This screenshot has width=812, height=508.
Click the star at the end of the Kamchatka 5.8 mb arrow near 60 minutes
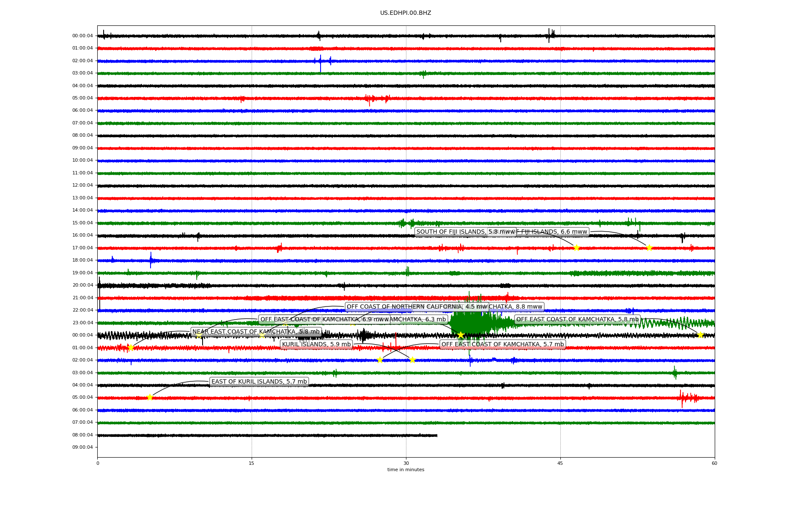point(700,335)
